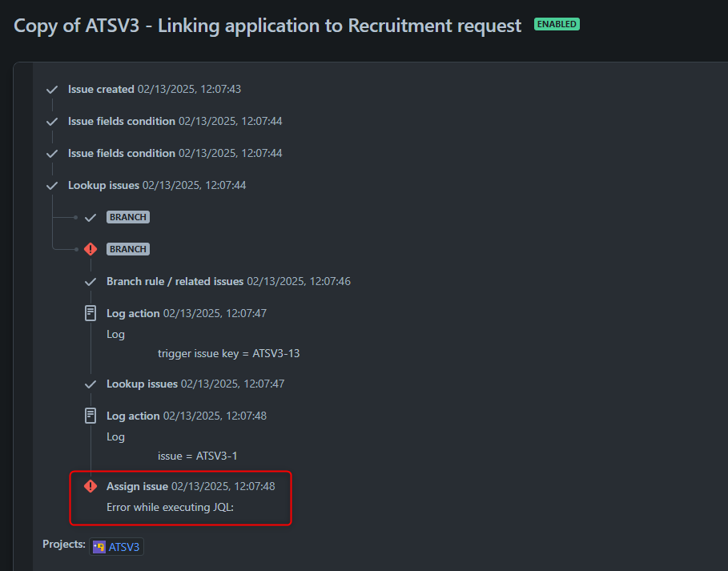The height and width of the screenshot is (571, 728).
Task: Click the checkmark icon beside Issue created
Action: click(52, 90)
